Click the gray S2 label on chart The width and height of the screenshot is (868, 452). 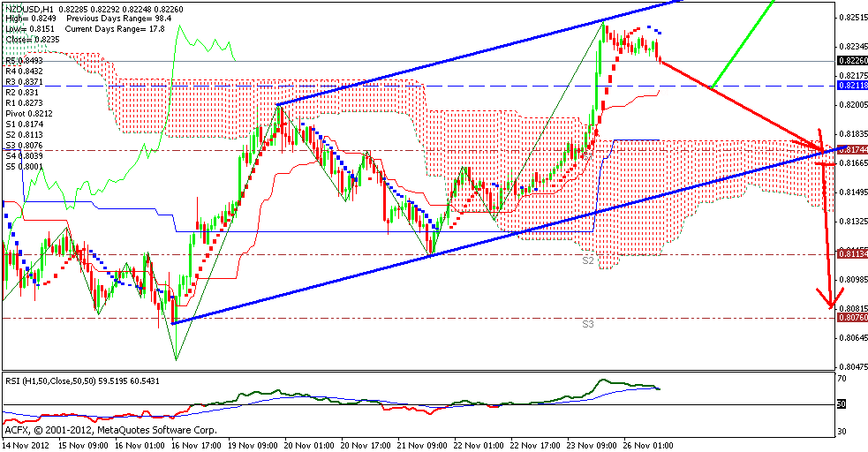[x=588, y=260]
